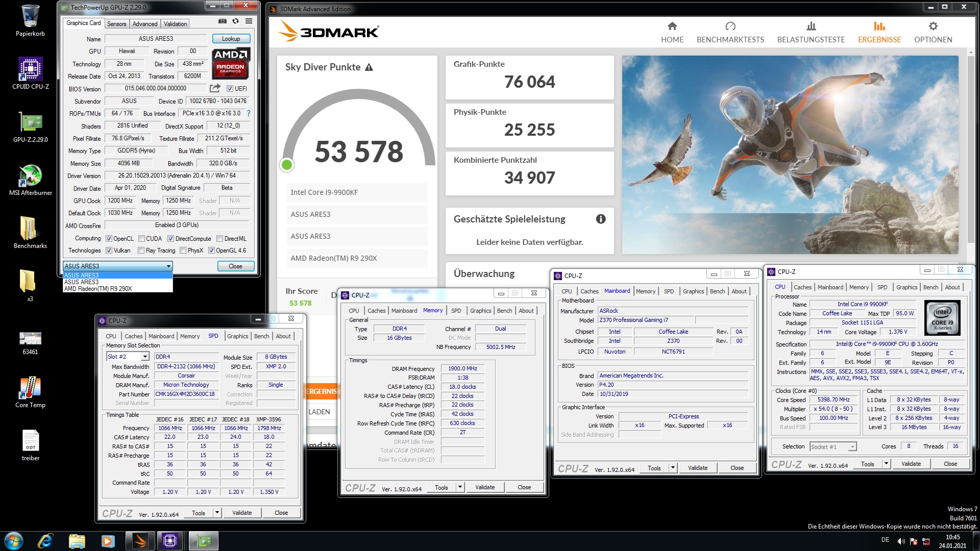The image size is (980, 551).
Task: Click the Lookup button in GPU-Z
Action: [x=231, y=39]
